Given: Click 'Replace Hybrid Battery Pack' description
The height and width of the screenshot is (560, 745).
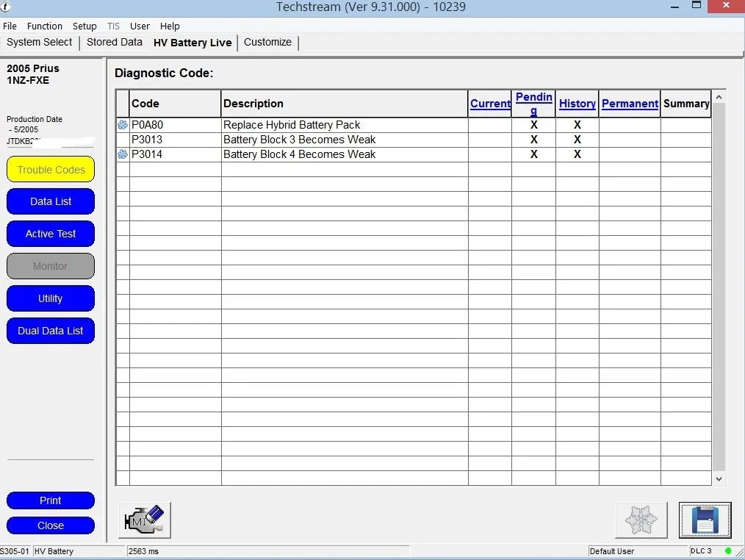Looking at the screenshot, I should click(x=292, y=125).
